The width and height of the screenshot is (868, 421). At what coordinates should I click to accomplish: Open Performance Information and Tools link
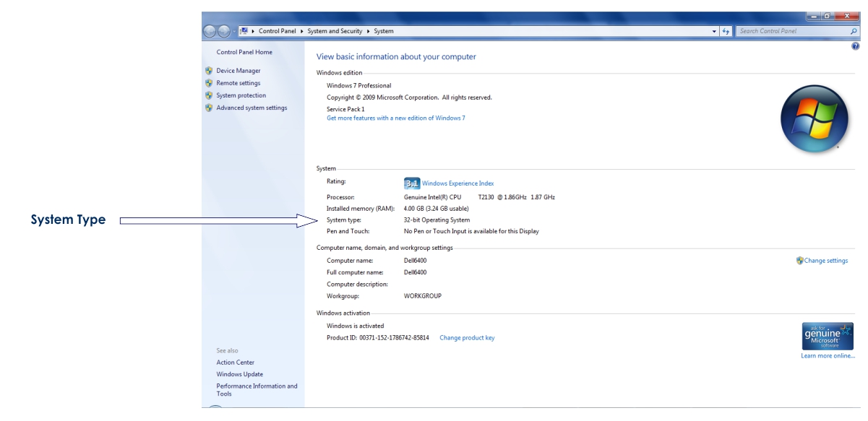[x=257, y=390]
